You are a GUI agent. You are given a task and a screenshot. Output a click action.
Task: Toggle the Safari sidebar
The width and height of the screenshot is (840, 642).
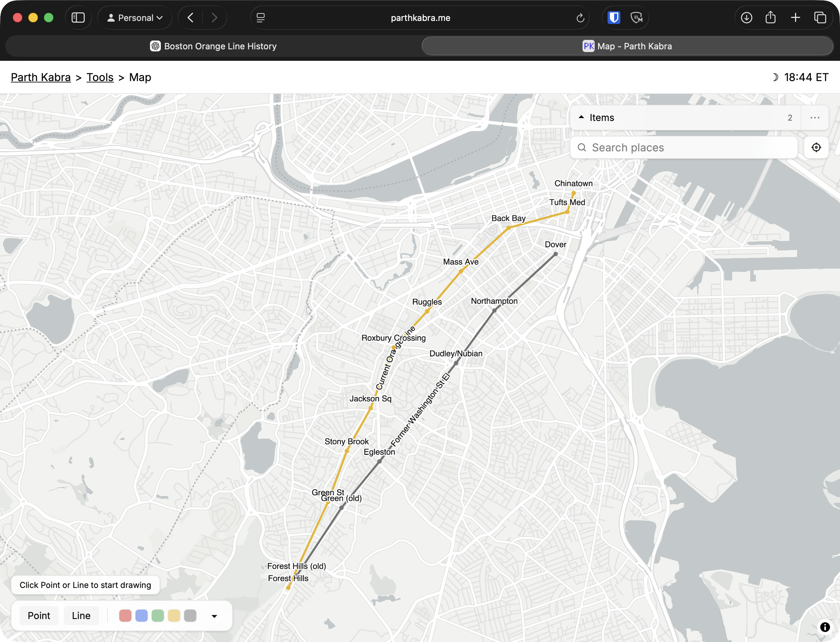pos(78,18)
